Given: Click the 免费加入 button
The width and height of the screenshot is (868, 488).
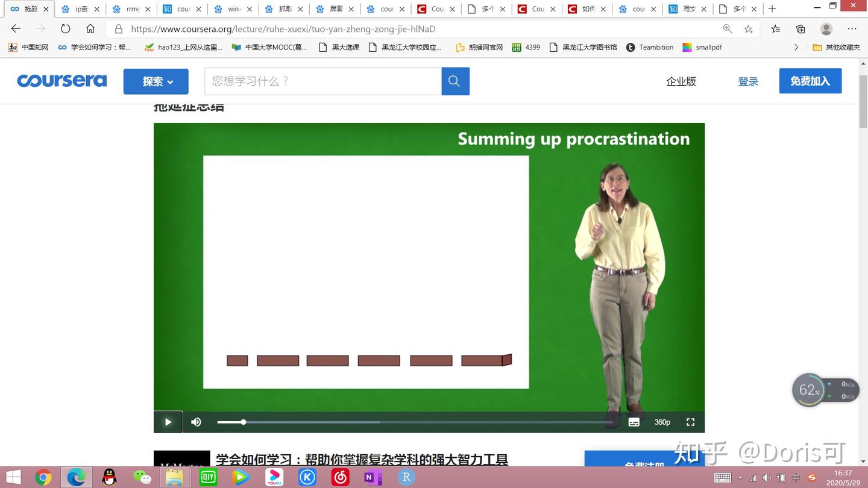Looking at the screenshot, I should [x=810, y=80].
